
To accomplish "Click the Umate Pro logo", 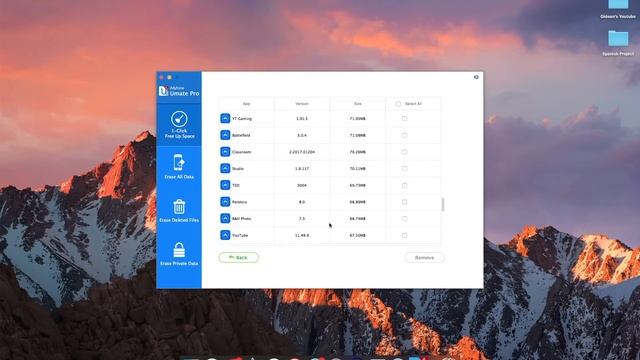I will coord(179,91).
